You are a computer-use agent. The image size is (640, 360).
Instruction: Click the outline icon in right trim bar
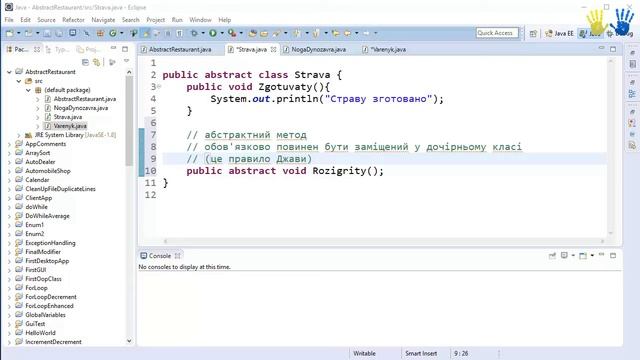click(632, 94)
